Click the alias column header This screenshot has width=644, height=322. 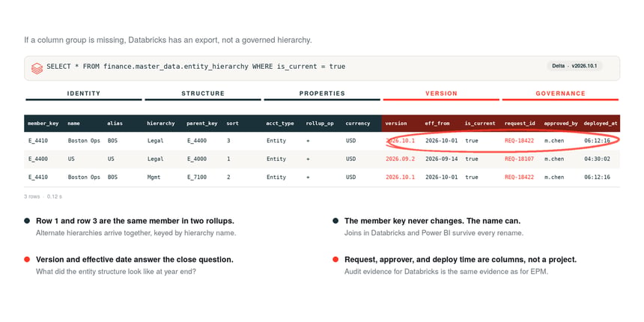coord(115,124)
